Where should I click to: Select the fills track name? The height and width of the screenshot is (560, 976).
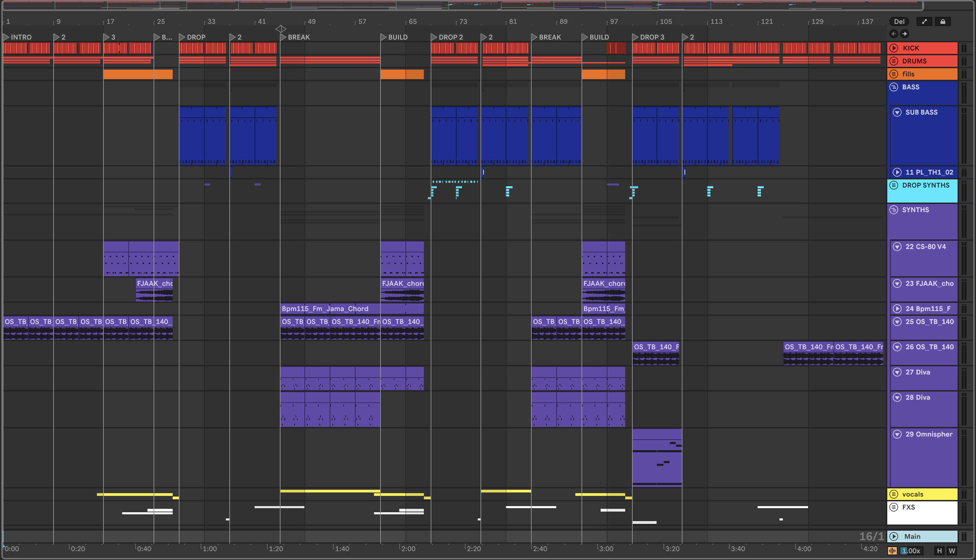pos(908,74)
